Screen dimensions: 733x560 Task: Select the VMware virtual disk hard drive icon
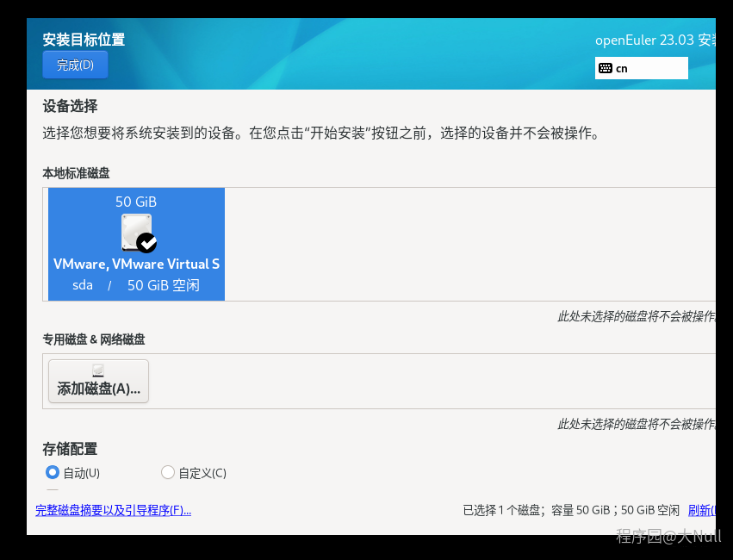point(136,232)
